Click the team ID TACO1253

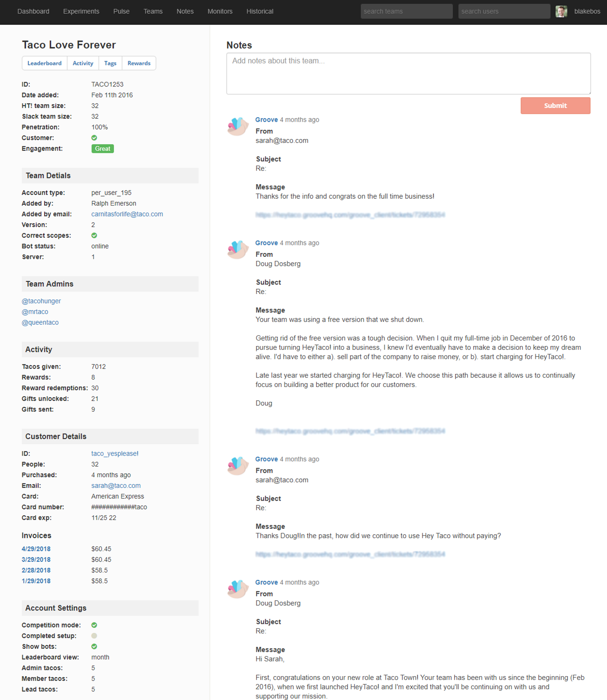[107, 84]
